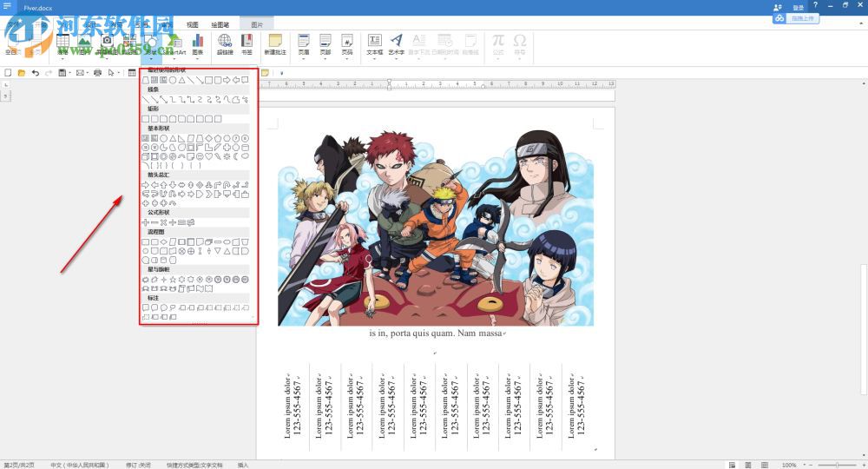The width and height of the screenshot is (868, 469).
Task: Click the SmartArt ribbon button
Action: tap(176, 44)
